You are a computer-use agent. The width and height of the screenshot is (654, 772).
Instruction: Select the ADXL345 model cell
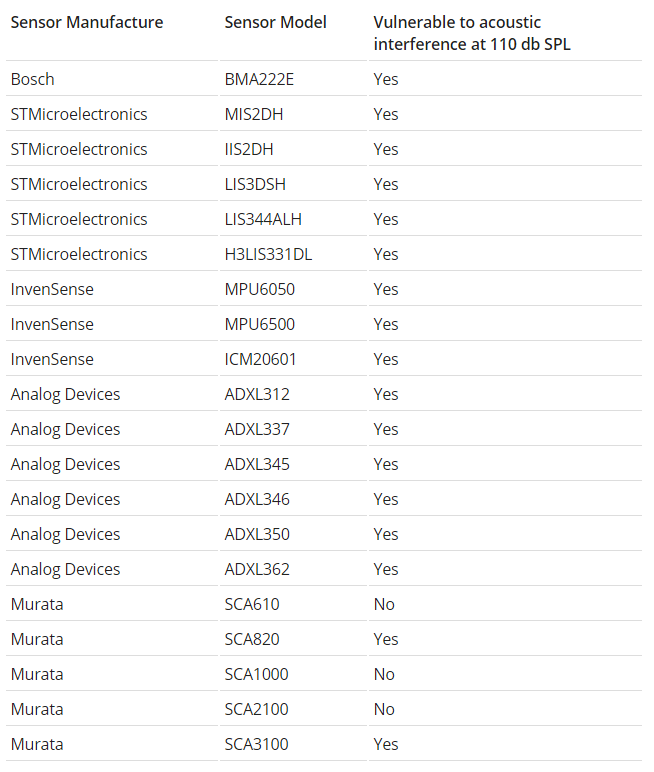pos(257,464)
